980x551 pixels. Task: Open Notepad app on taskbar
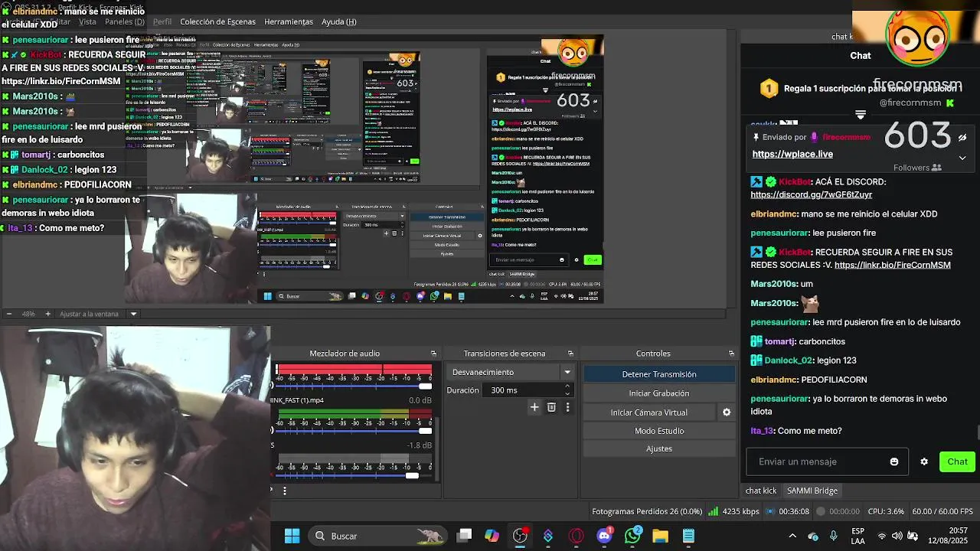(x=688, y=536)
